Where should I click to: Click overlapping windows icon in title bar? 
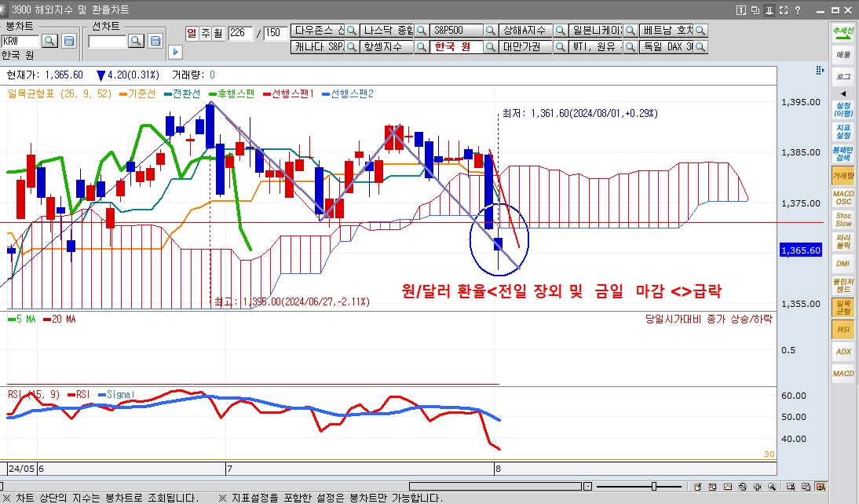(755, 10)
